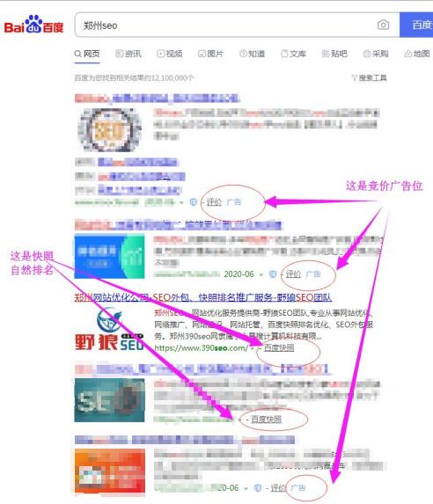Click the blue 百度 search button
The width and height of the screenshot is (433, 504).
point(416,25)
